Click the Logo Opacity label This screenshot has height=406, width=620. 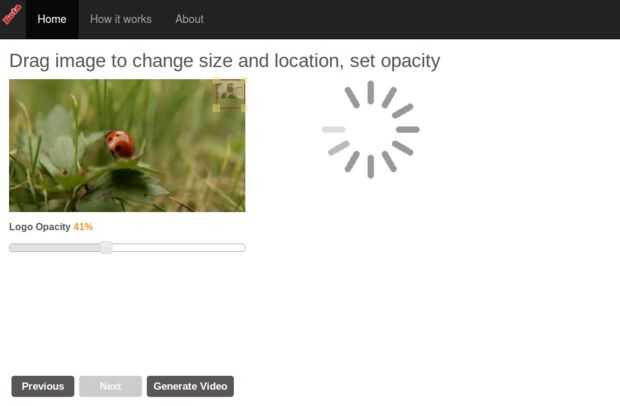[40, 227]
